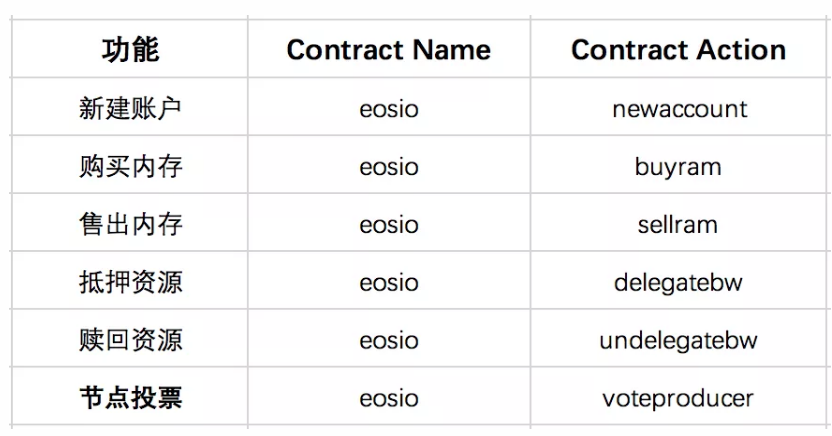The height and width of the screenshot is (436, 832).
Task: Click eosio in the delegatebw row
Action: [x=389, y=283]
